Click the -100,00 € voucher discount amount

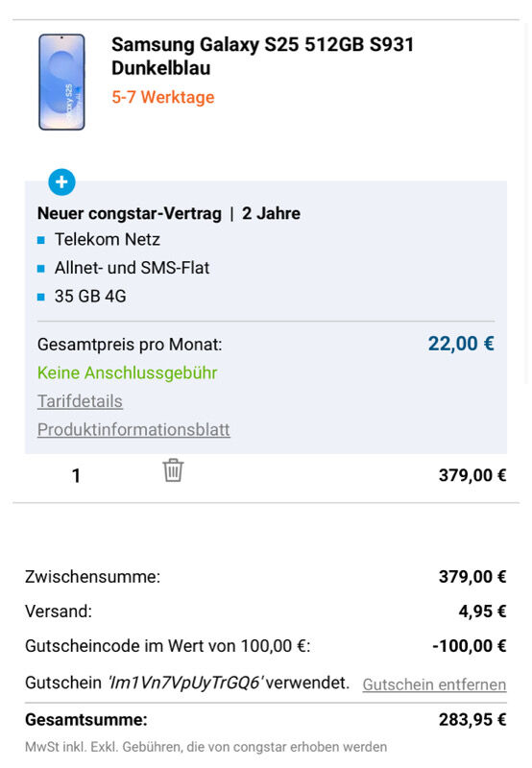click(x=470, y=646)
